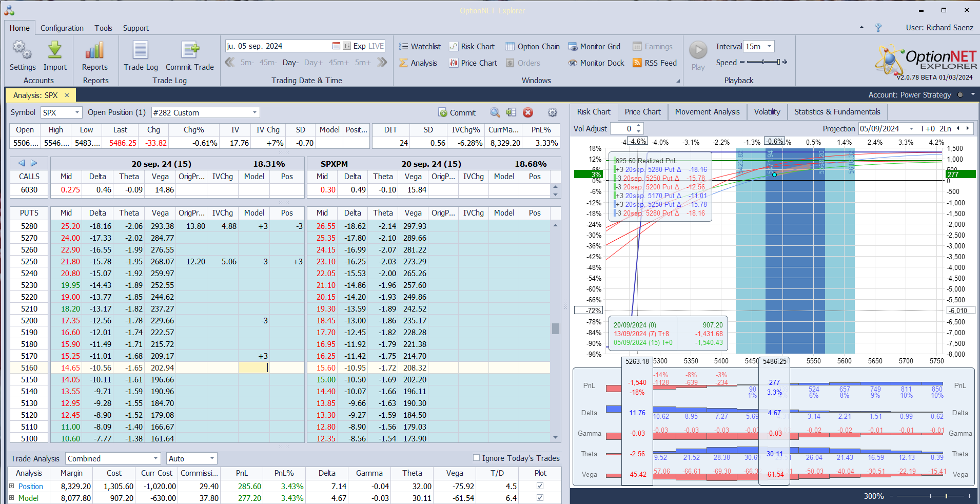This screenshot has height=504, width=980.
Task: Toggle the 2Ln lines option
Action: click(945, 128)
